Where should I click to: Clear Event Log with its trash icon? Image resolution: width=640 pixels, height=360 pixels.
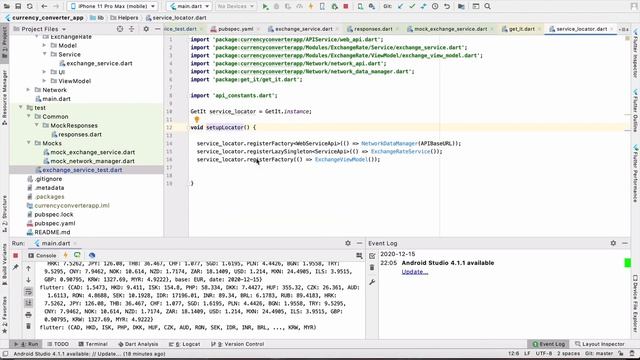click(x=372, y=268)
